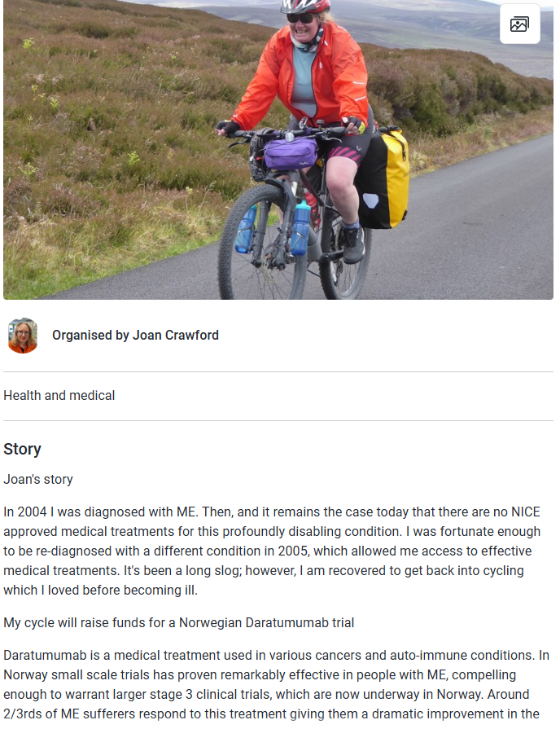Click the purple handlebar bag in the photo

[x=290, y=152]
